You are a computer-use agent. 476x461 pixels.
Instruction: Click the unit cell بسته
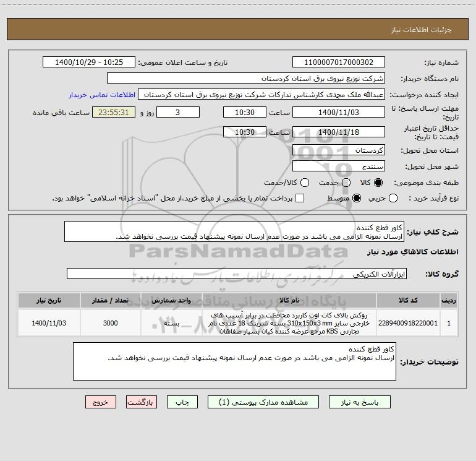click(x=171, y=323)
